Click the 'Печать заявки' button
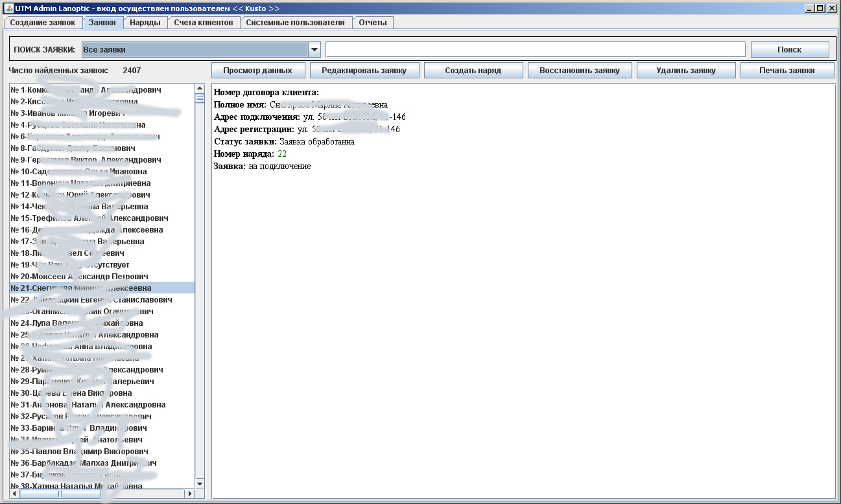The height and width of the screenshot is (504, 841). 787,71
